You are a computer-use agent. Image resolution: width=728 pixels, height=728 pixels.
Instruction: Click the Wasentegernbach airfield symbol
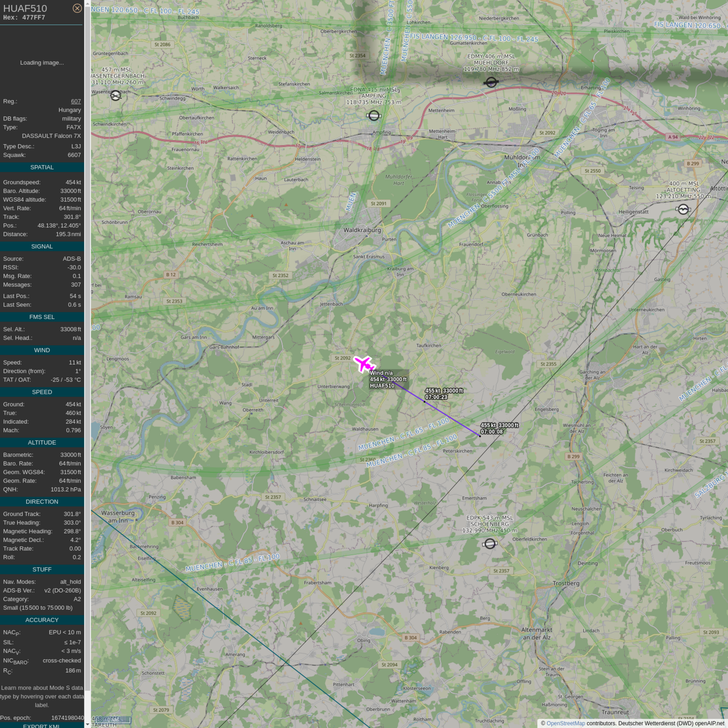click(116, 96)
